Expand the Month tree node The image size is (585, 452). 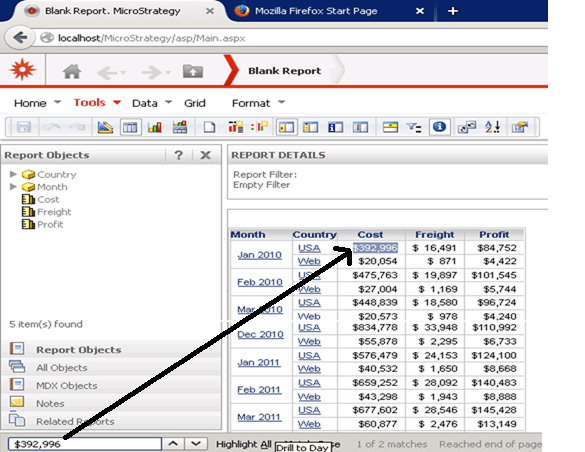click(13, 186)
